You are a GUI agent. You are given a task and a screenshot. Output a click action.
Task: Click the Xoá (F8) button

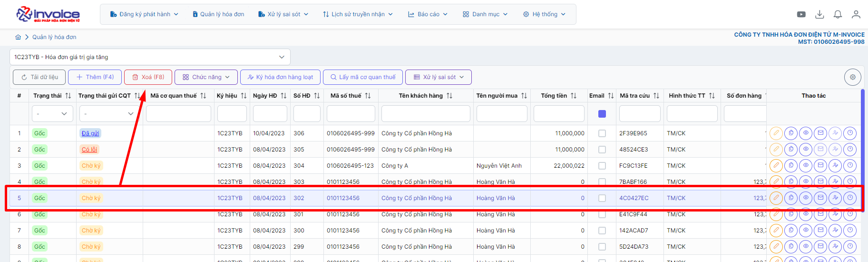click(148, 77)
